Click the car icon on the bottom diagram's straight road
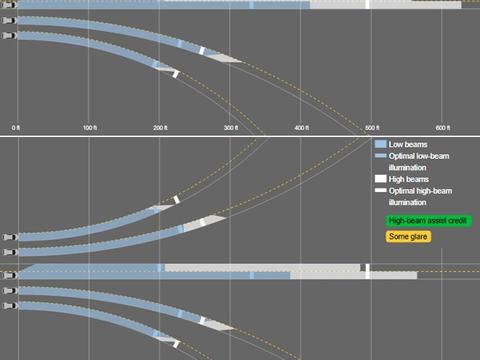The width and height of the screenshot is (480, 360). pyautogui.click(x=9, y=275)
